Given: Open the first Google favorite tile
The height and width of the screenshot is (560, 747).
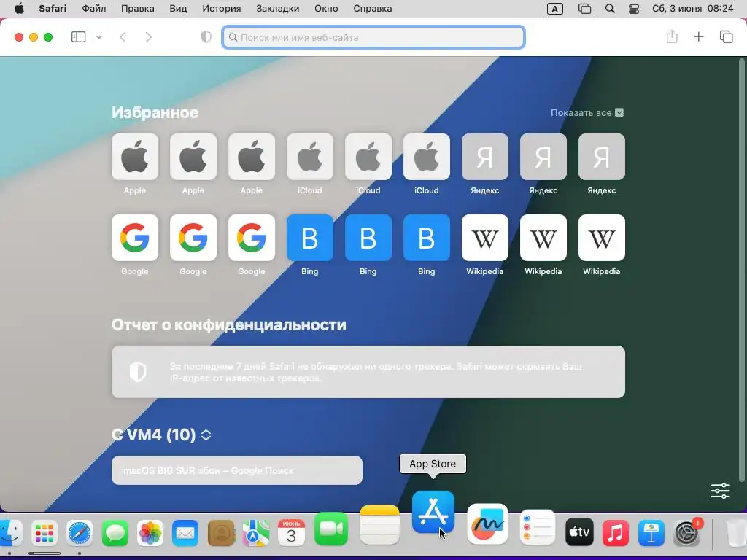Looking at the screenshot, I should 135,238.
